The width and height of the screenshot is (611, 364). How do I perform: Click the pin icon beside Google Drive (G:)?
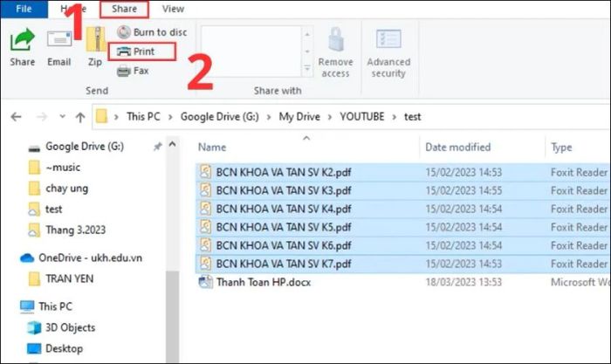tap(157, 147)
